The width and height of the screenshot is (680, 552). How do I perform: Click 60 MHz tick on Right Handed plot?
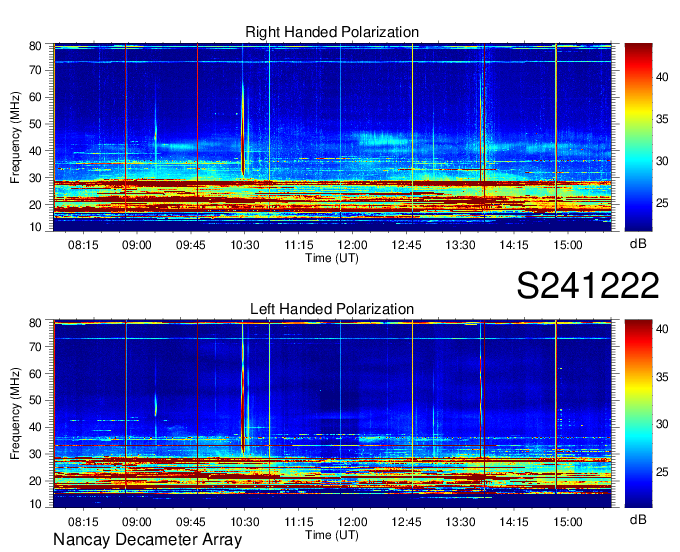35,97
